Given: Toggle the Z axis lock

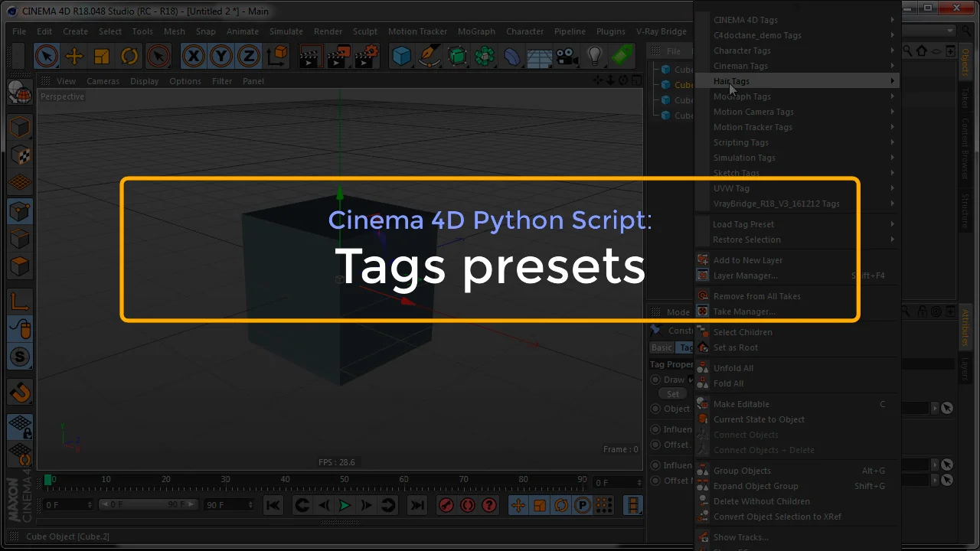Looking at the screenshot, I should [248, 56].
